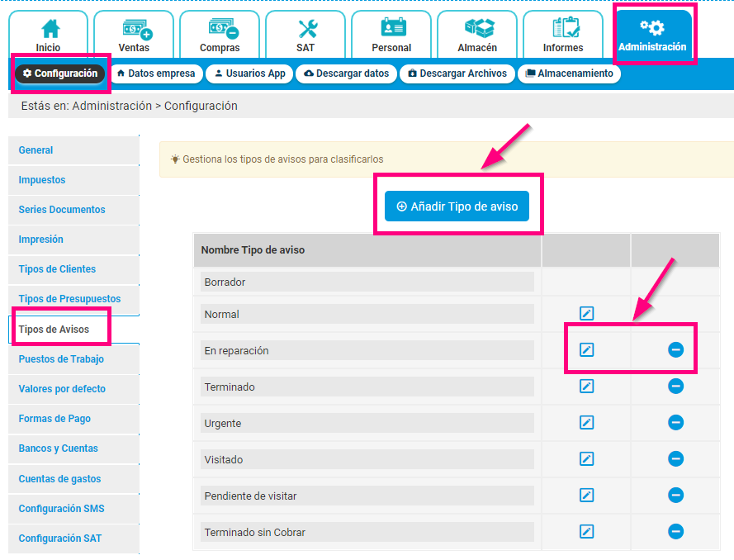Open Impresión settings in sidebar
The width and height of the screenshot is (734, 560).
click(x=73, y=240)
